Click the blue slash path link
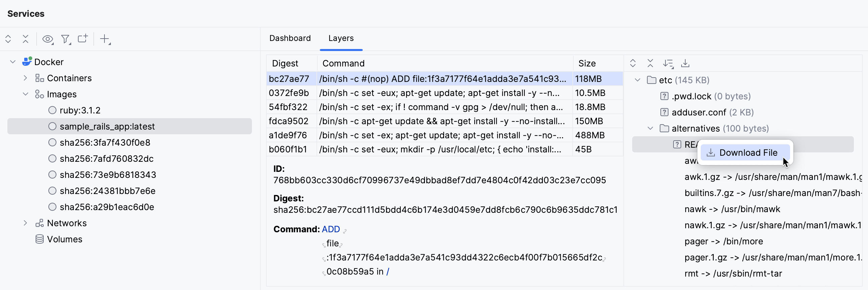 click(388, 272)
